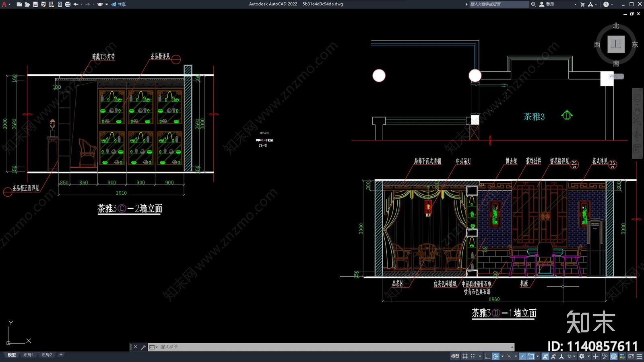Expand the Quick Access Toolbar customize dropdown

[x=107, y=4]
